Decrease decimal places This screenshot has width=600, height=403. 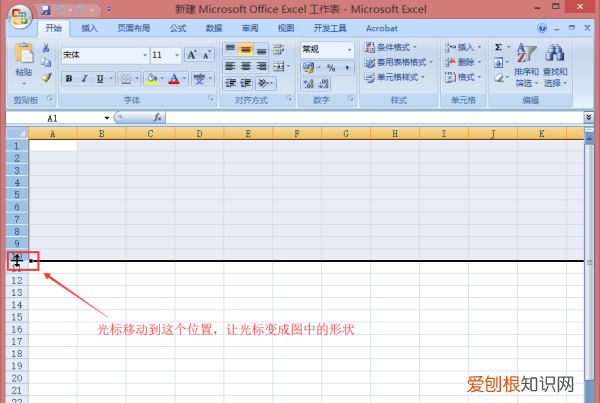[x=323, y=84]
